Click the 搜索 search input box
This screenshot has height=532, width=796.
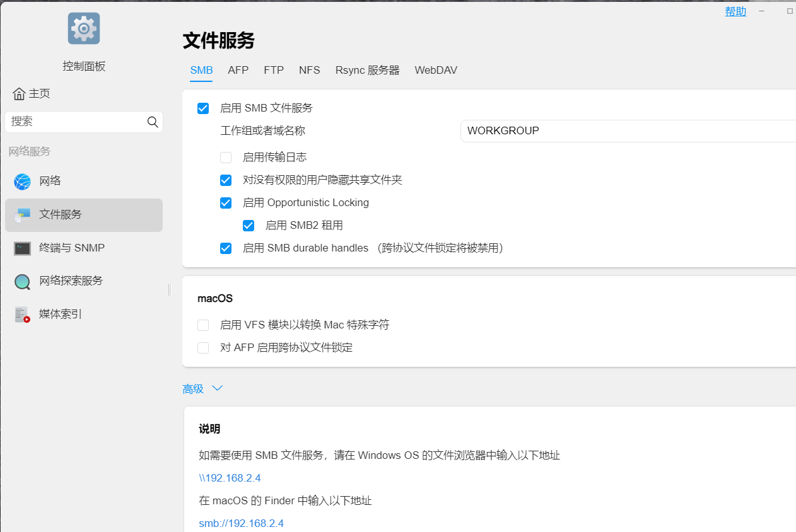[76, 122]
